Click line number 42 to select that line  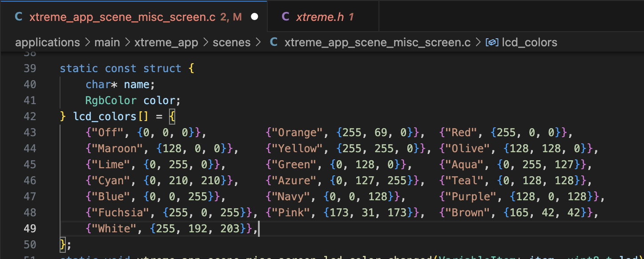(x=29, y=116)
